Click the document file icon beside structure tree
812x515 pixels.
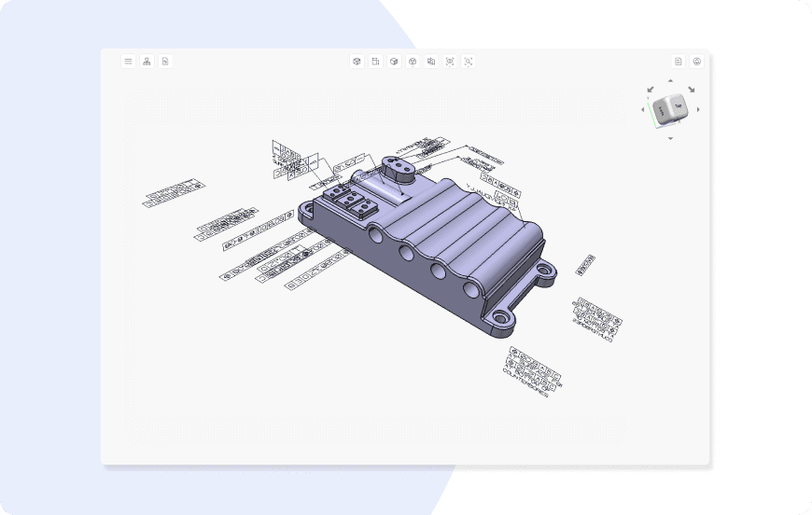click(x=165, y=61)
